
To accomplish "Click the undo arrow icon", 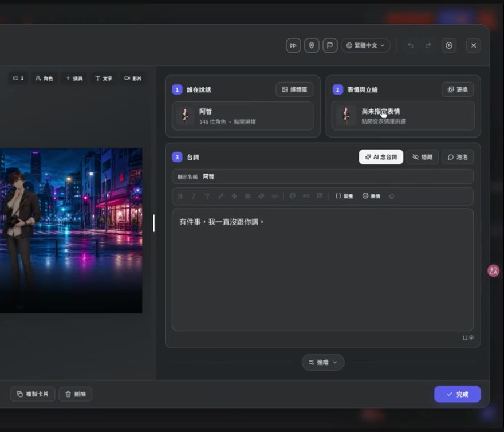I will click(411, 45).
